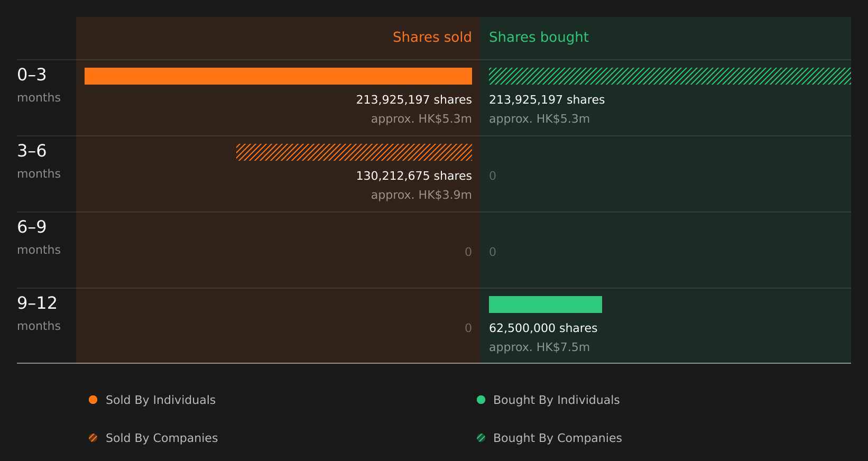Image resolution: width=868 pixels, height=461 pixels.
Task: Click the Shares sold column header
Action: (x=432, y=38)
